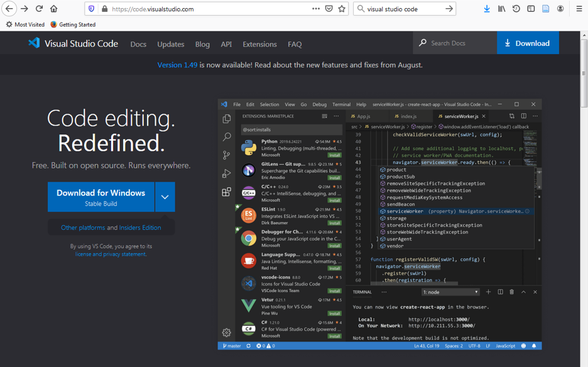
Task: Click the Extensions squares icon in VS Code preview
Action: pyautogui.click(x=227, y=192)
